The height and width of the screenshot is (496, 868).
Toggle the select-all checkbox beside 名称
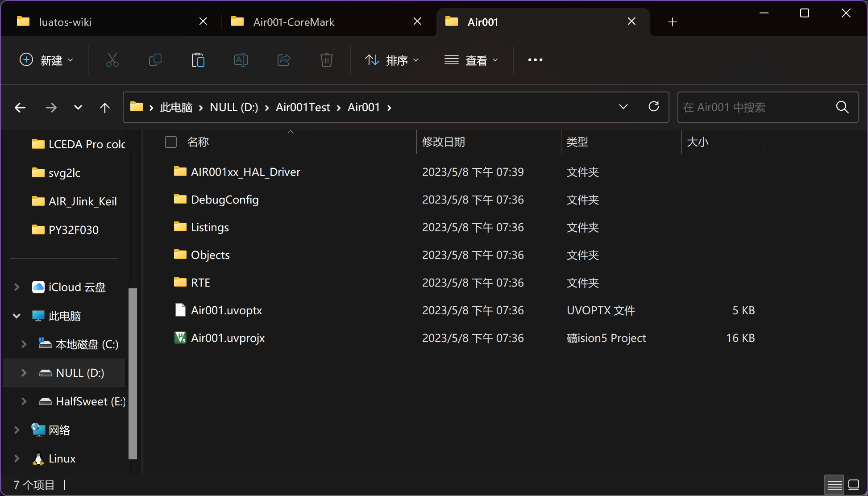pos(171,142)
